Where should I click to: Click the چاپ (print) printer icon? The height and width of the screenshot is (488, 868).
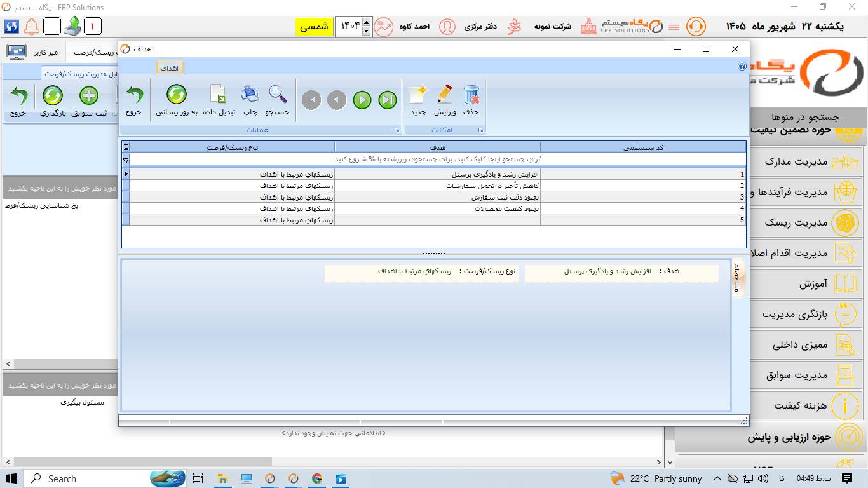click(250, 95)
